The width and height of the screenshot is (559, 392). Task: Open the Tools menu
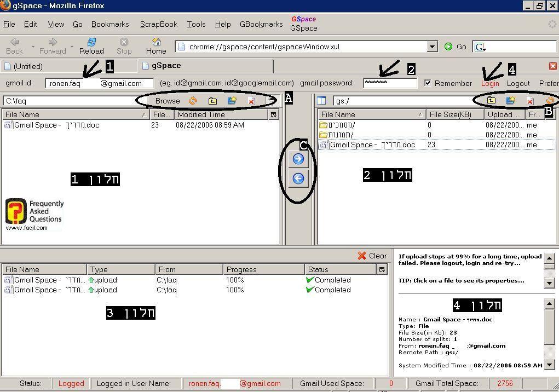(196, 24)
